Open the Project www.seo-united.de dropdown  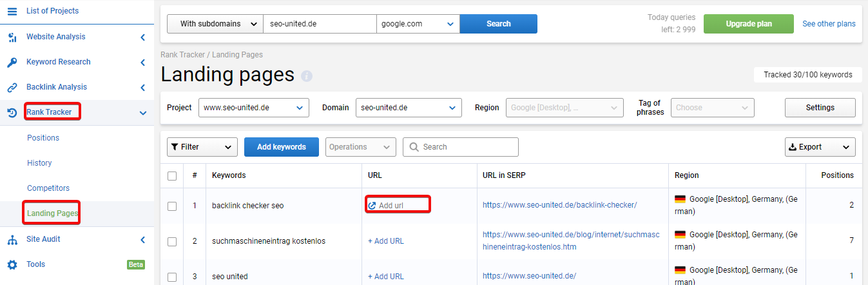tap(254, 108)
